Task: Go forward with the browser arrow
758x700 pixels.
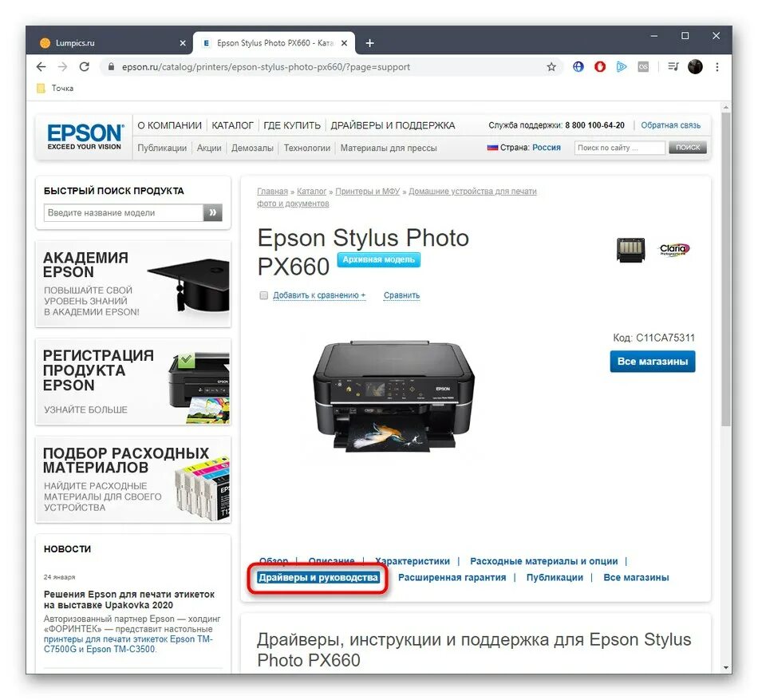Action: coord(62,67)
